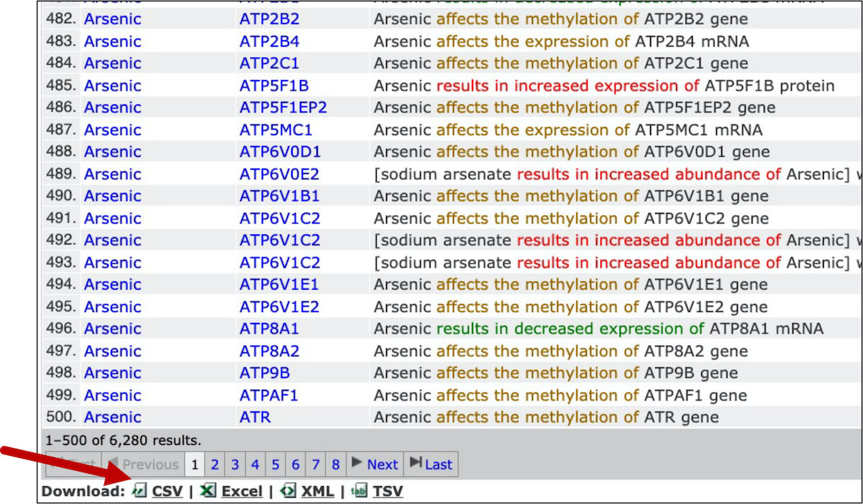Jump to the Last results page
Viewport: 863px width, 504px height.
point(431,464)
